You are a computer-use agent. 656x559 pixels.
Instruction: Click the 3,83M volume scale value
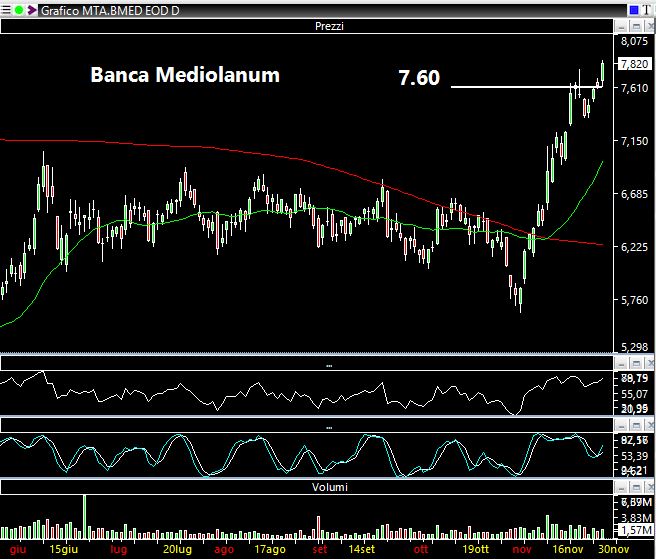(636, 518)
